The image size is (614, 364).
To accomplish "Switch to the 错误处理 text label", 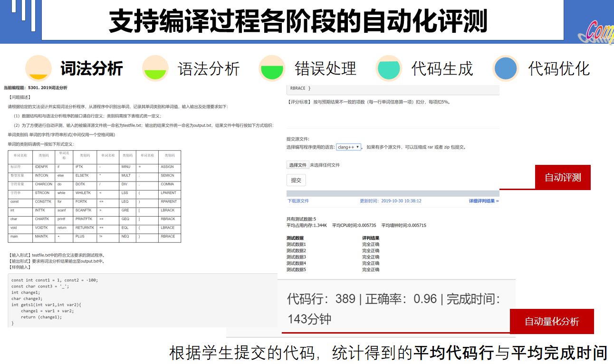I will (x=326, y=69).
